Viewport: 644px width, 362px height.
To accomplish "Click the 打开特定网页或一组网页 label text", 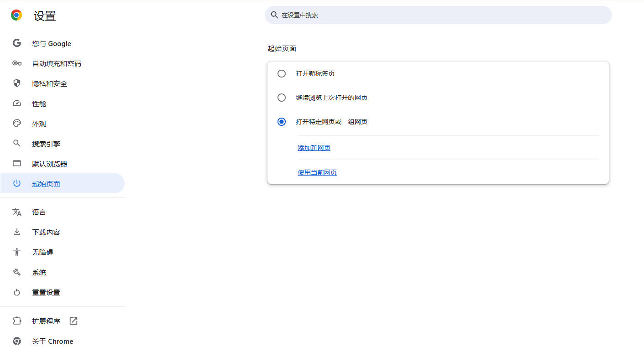I will click(x=332, y=122).
